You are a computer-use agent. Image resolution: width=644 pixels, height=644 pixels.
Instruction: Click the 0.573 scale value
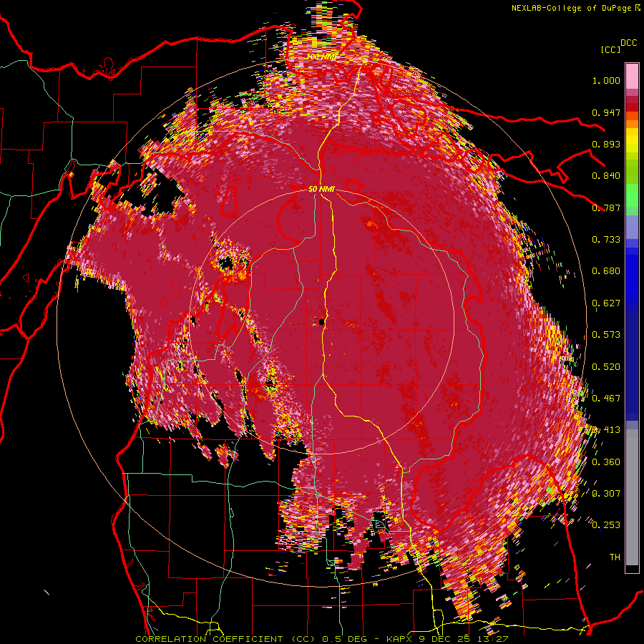(606, 335)
